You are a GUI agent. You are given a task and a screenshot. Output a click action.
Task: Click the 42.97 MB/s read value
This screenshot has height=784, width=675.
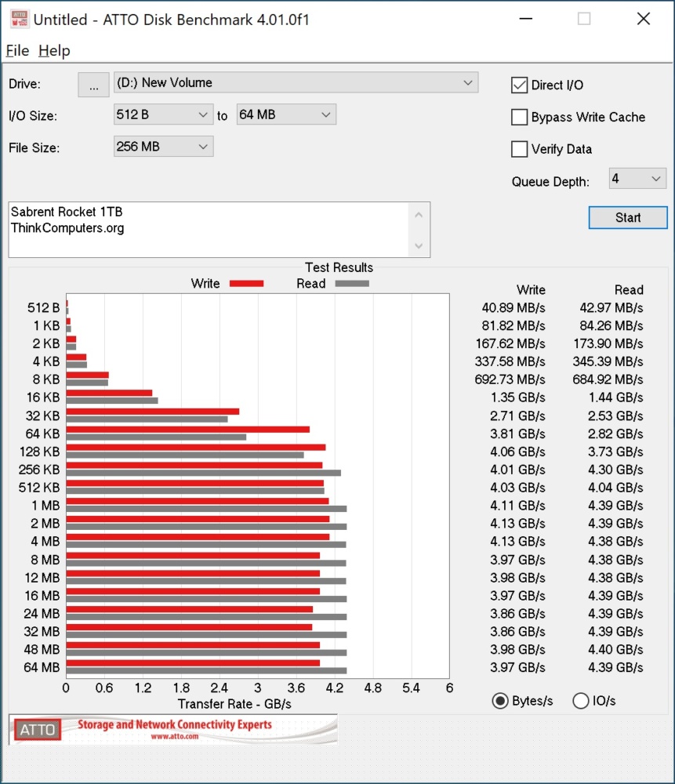pos(611,307)
